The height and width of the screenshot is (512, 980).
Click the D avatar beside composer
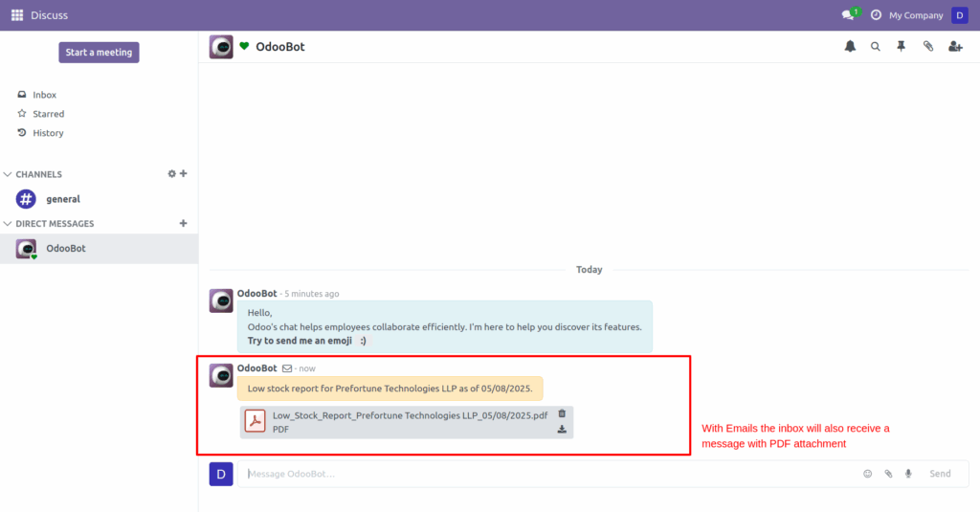pos(221,474)
